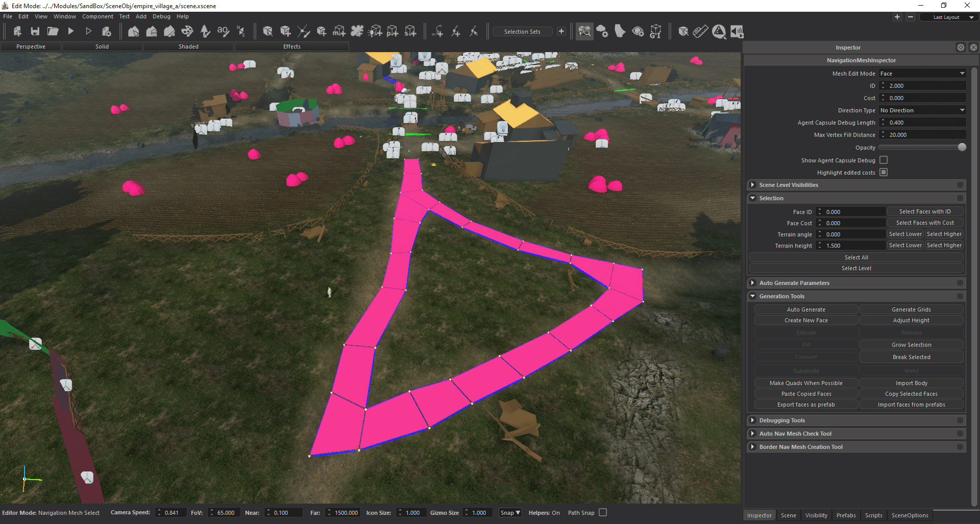Click the measuring tape tool icon
This screenshot has width=980, height=524.
pyautogui.click(x=700, y=31)
